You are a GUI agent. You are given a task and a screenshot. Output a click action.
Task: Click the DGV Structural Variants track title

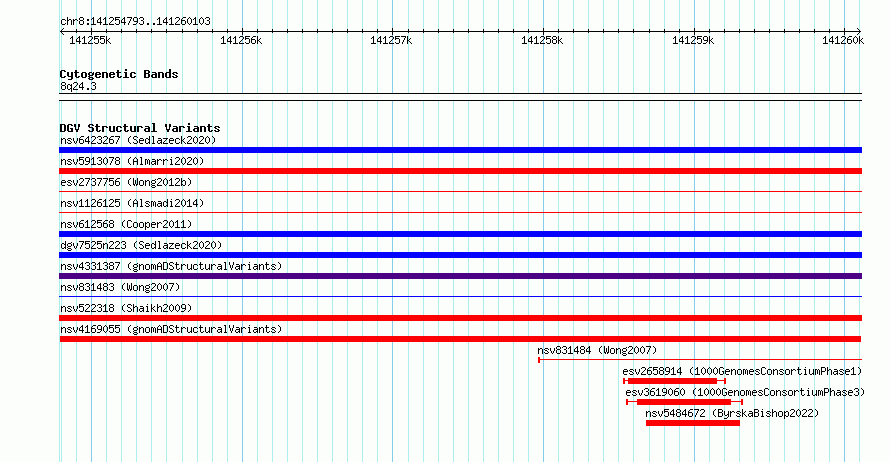(140, 128)
